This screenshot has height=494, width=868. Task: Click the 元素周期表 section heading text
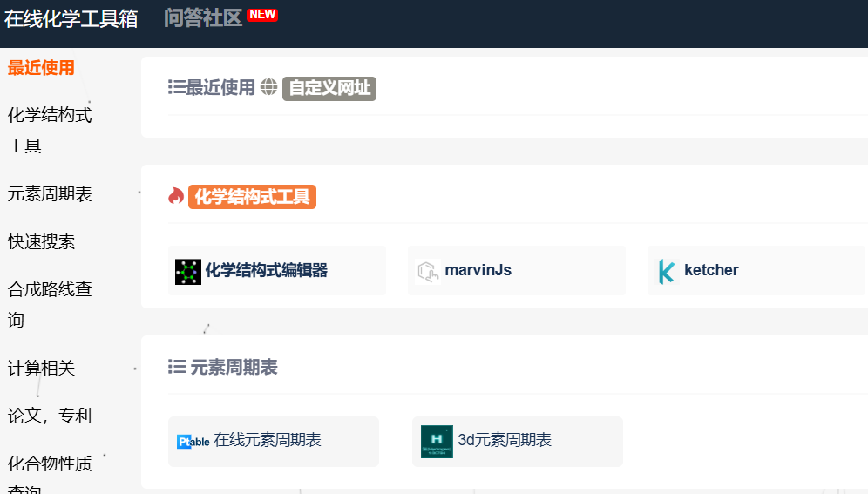click(x=234, y=368)
